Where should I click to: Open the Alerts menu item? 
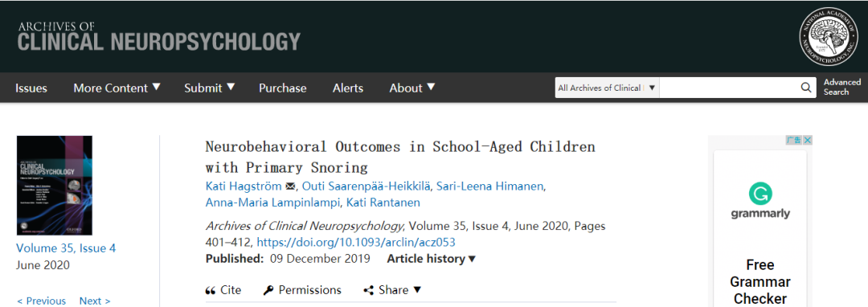coord(348,88)
